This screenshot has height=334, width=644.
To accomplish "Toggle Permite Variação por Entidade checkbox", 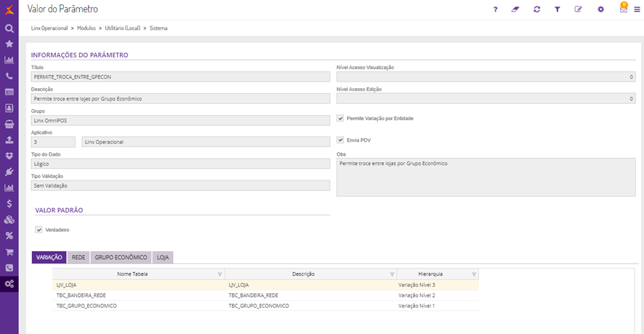I will pos(340,118).
